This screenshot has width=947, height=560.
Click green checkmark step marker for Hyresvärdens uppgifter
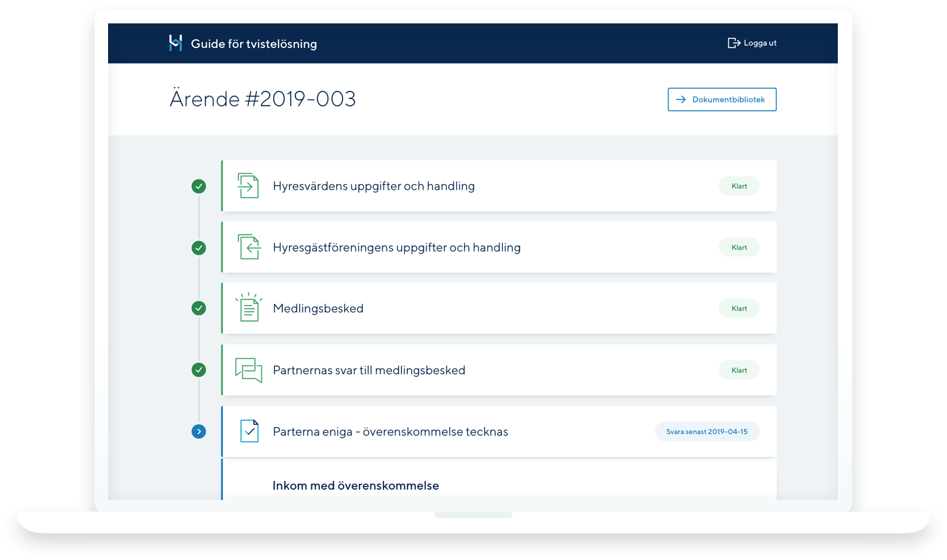coord(199,186)
